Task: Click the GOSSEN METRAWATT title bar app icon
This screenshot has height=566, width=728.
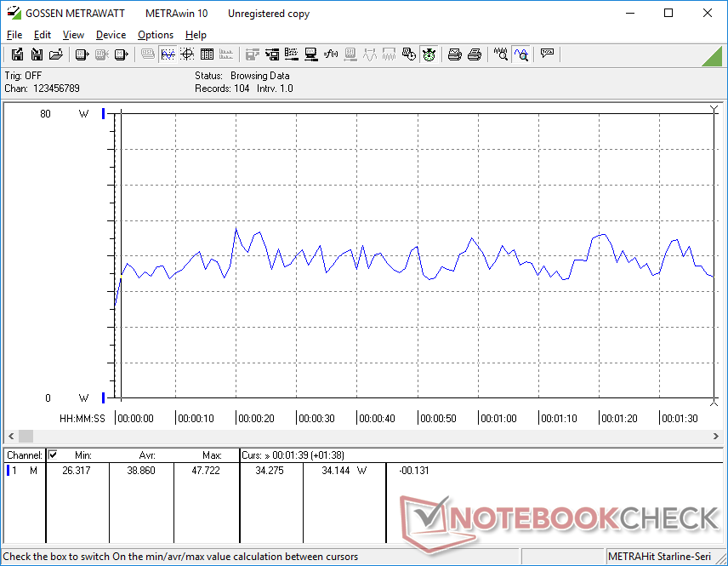Action: coord(14,13)
